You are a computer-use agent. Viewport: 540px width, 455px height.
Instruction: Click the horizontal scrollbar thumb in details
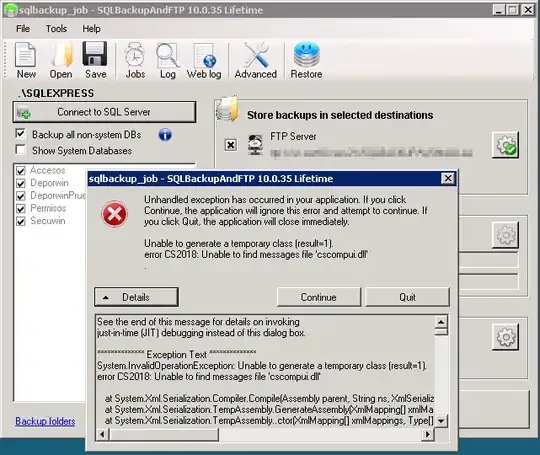[164, 434]
